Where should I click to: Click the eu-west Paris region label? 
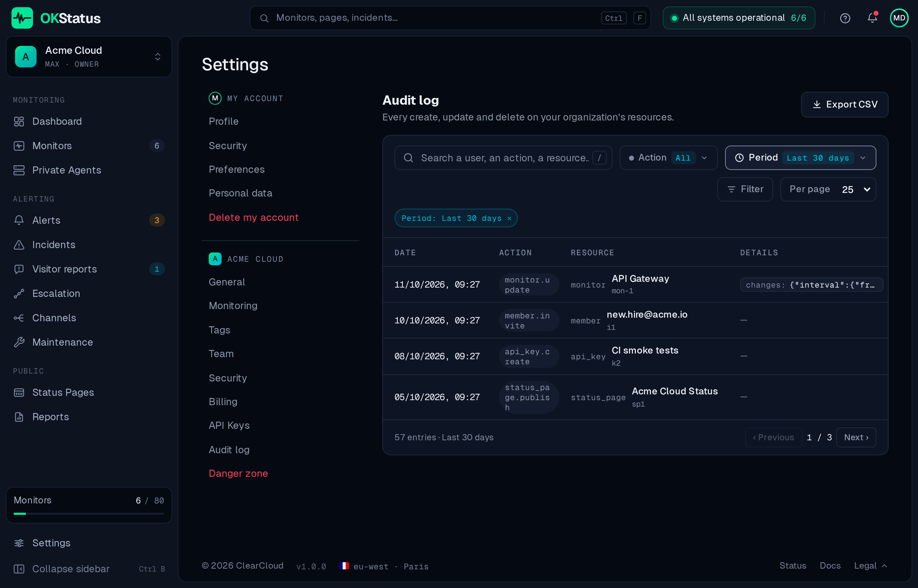point(390,566)
